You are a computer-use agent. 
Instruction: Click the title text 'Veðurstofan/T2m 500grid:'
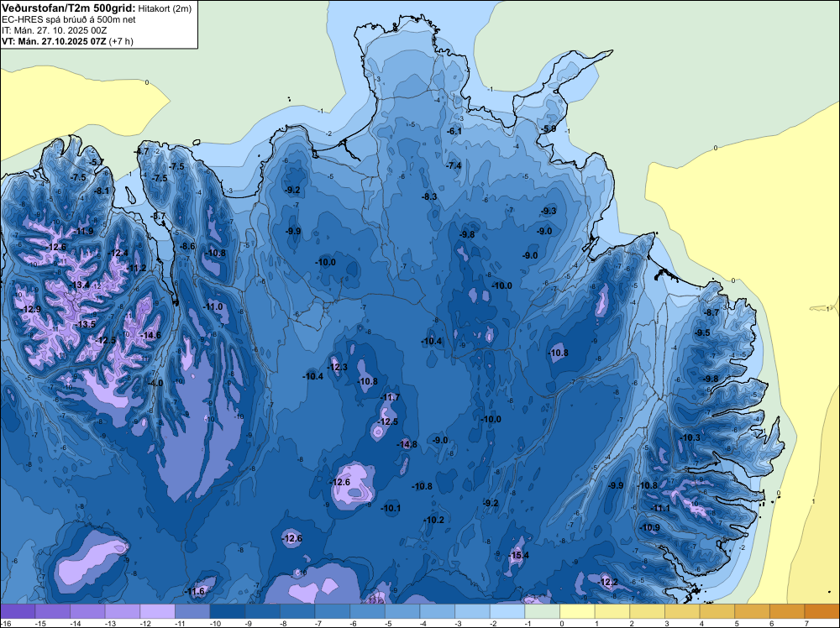(69, 8)
